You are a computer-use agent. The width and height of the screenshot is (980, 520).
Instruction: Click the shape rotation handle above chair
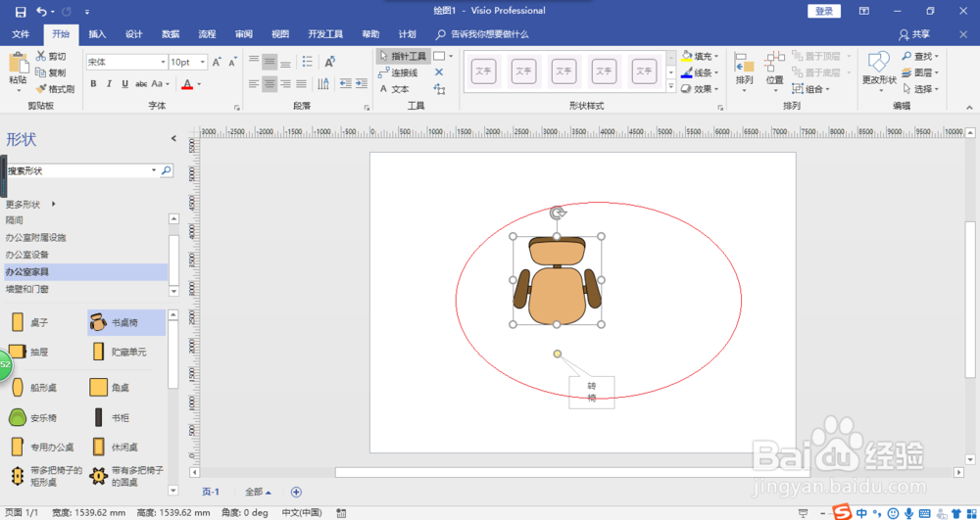point(558,213)
